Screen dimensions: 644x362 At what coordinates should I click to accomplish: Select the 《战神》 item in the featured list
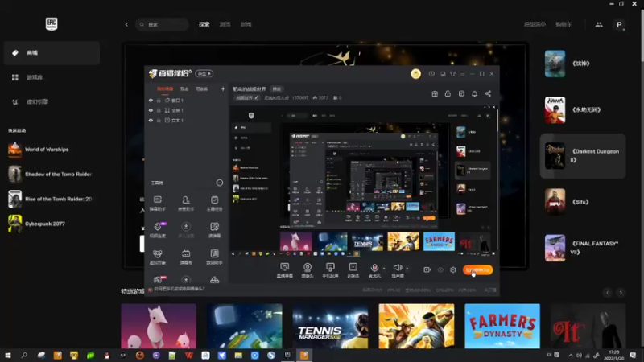coord(582,64)
